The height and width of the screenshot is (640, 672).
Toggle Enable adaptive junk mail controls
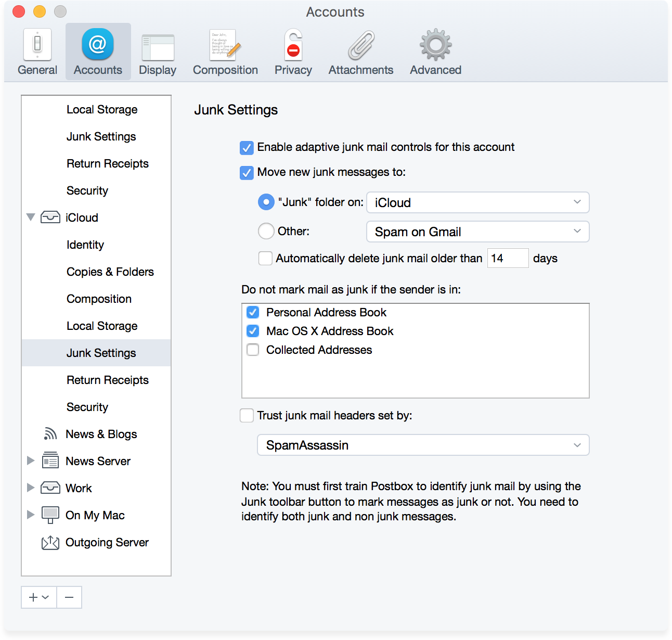[247, 148]
